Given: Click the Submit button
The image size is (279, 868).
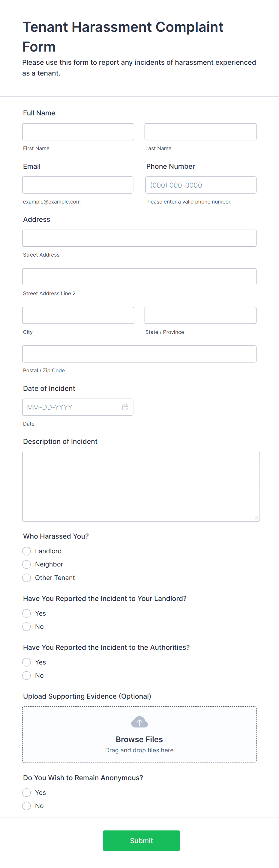Looking at the screenshot, I should point(141,840).
